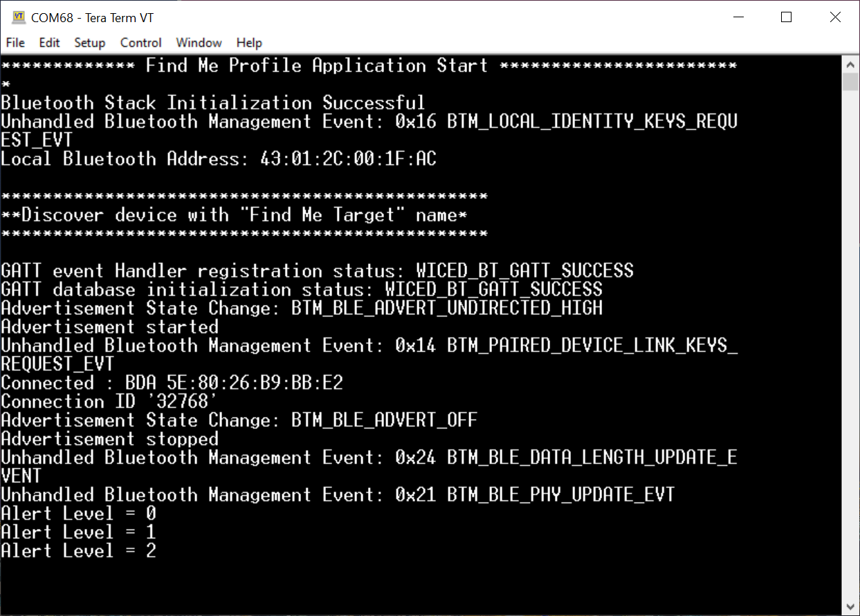Open the Control menu
The height and width of the screenshot is (616, 860).
pyautogui.click(x=140, y=43)
